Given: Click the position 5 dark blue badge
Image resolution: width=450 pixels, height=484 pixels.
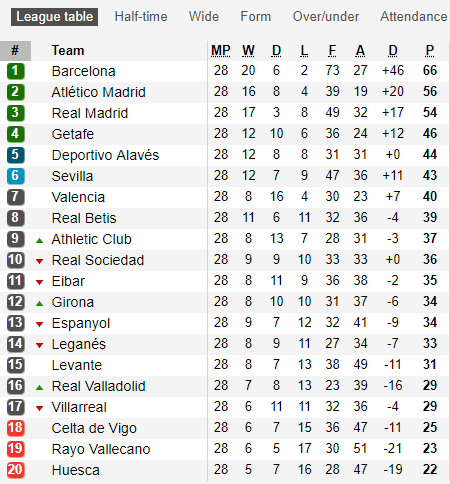Looking at the screenshot, I should click(x=15, y=155).
